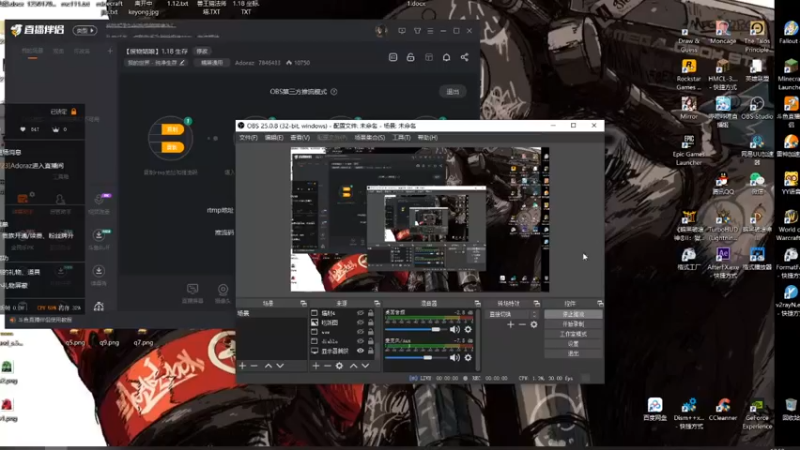
Task: Move scene up in Scenes panel
Action: pos(268,366)
